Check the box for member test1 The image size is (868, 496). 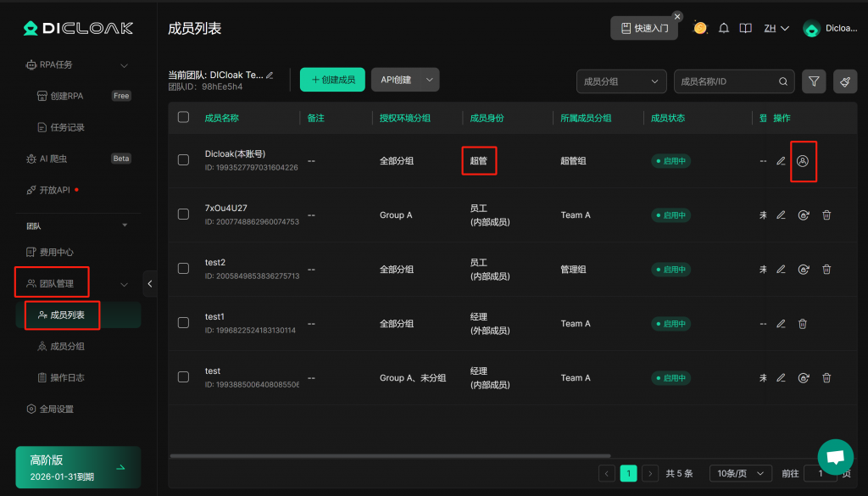point(183,323)
